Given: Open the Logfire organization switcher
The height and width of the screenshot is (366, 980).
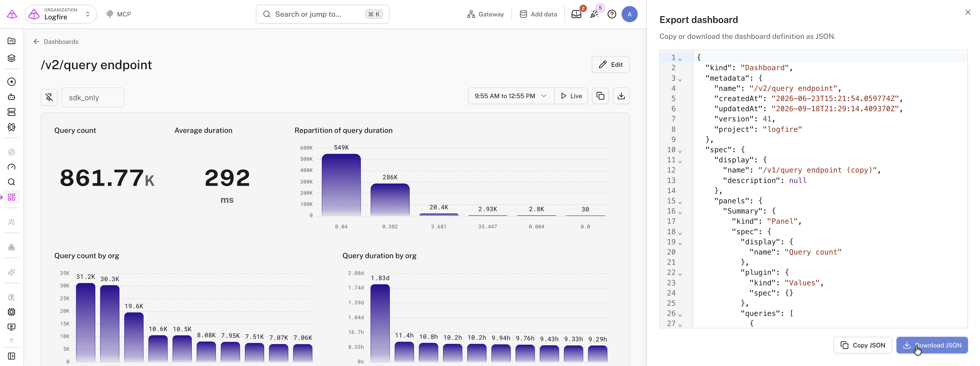Looking at the screenshot, I should pos(61,14).
